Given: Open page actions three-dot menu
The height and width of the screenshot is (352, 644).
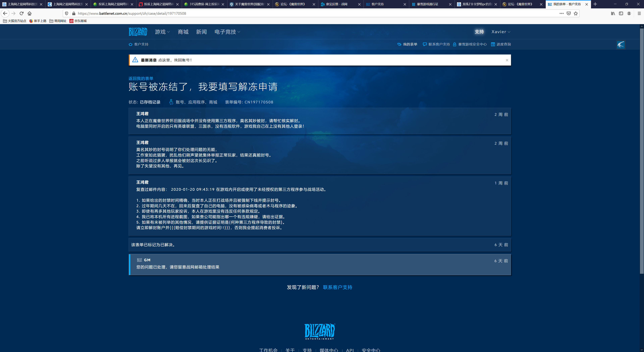Looking at the screenshot, I should [x=561, y=13].
